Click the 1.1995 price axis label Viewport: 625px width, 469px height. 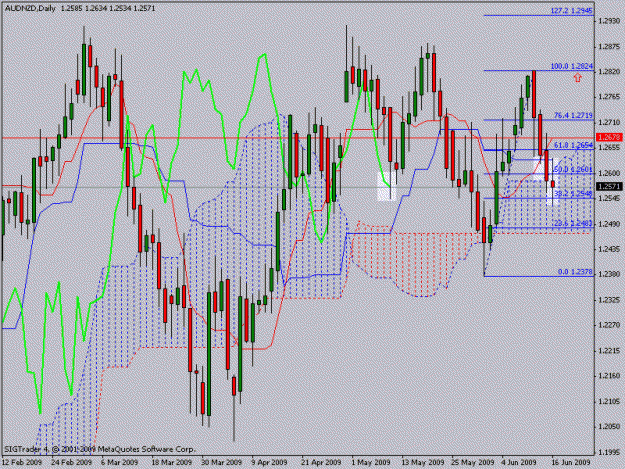click(x=609, y=452)
